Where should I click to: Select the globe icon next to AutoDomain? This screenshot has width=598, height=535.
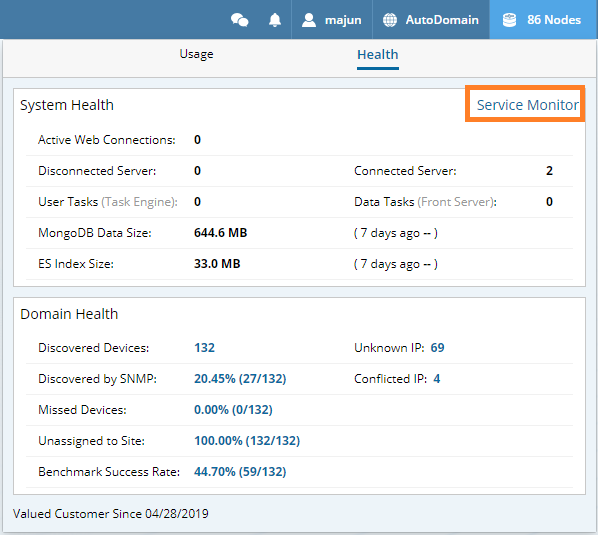390,20
